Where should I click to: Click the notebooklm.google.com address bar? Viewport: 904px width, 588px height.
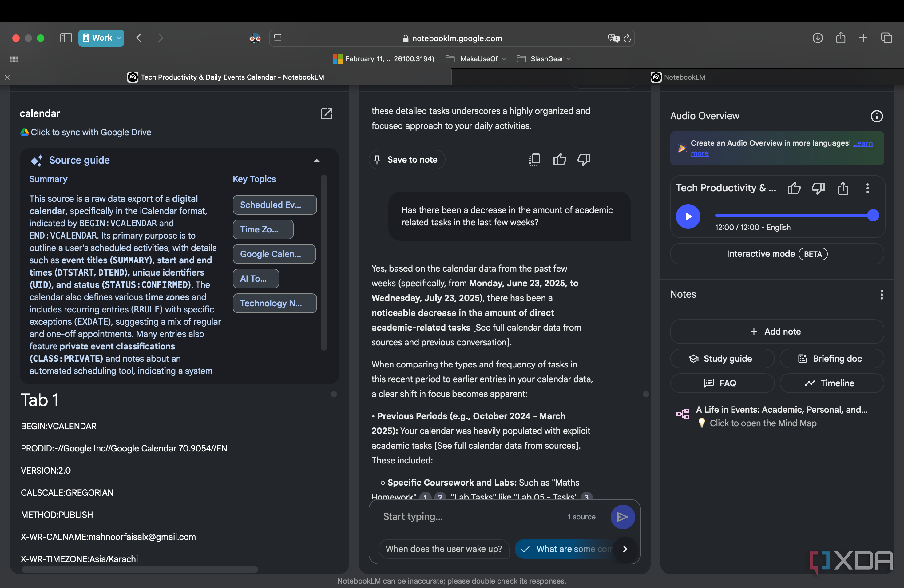pos(452,38)
